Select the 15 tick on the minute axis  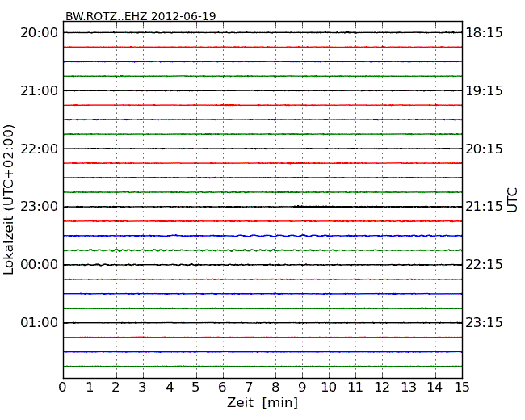462,387
